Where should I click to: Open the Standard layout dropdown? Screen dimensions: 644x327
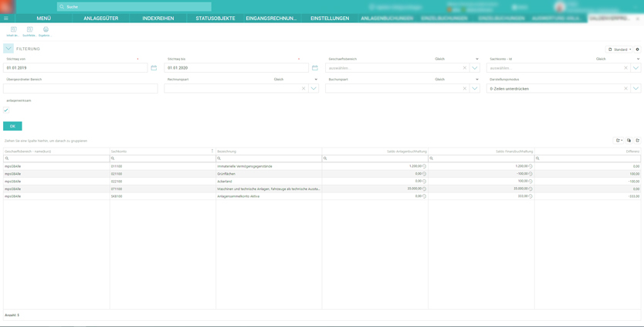(620, 49)
